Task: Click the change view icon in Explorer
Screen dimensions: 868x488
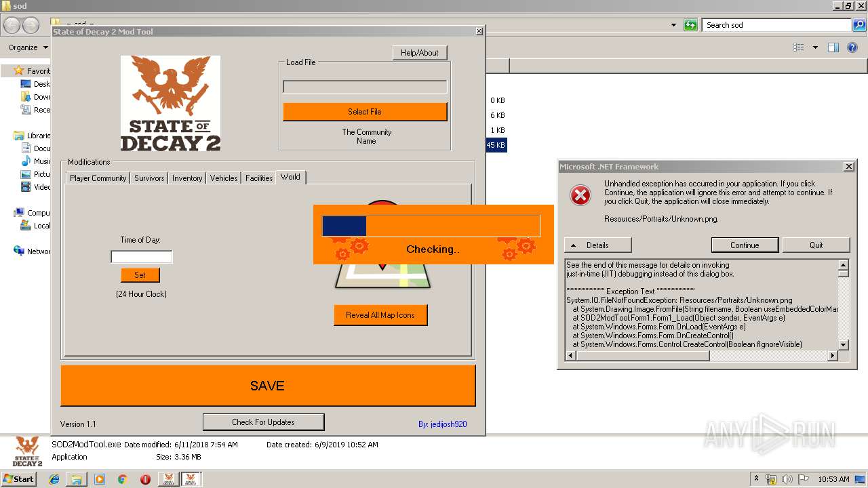Action: 799,47
